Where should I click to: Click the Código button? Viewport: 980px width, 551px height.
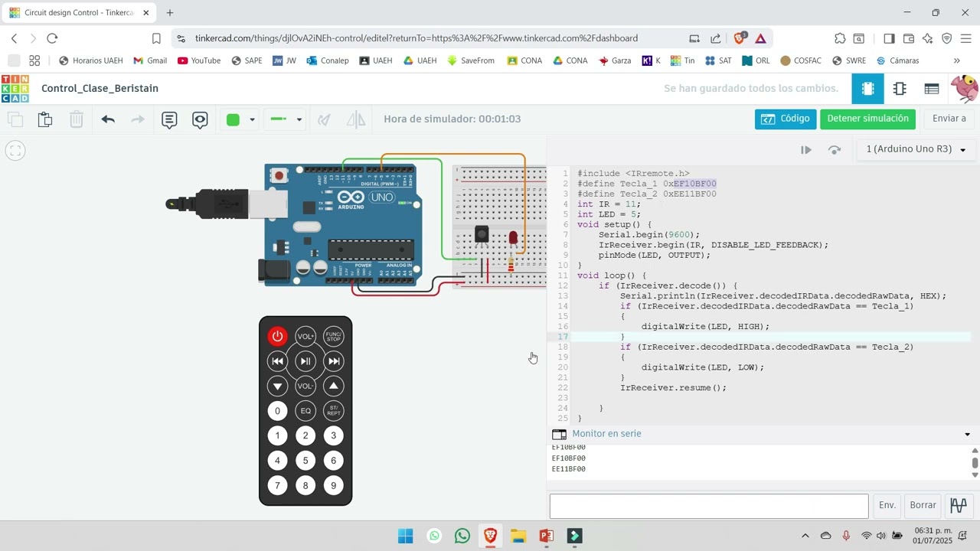(x=786, y=119)
